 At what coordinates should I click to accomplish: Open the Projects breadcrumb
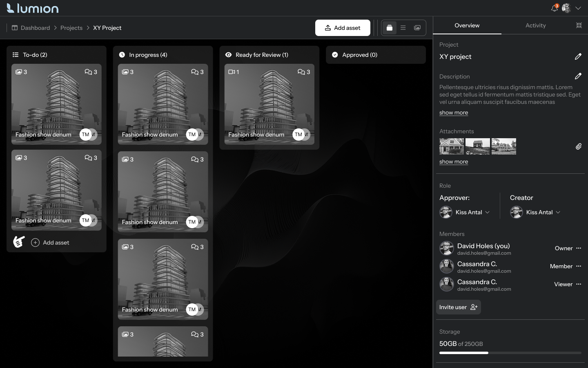[x=71, y=28]
